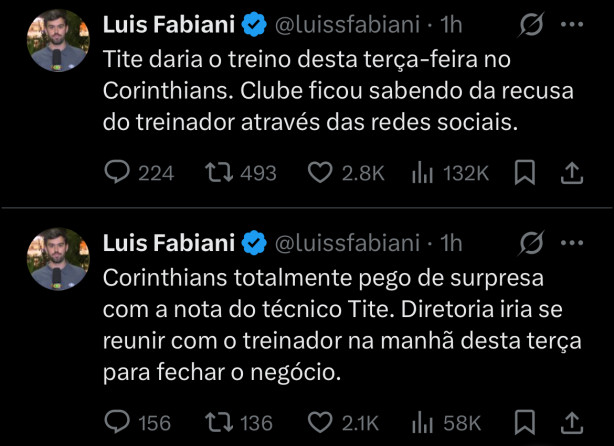This screenshot has height=446, width=614.
Task: Open more options menu on second tweet
Action: [572, 243]
